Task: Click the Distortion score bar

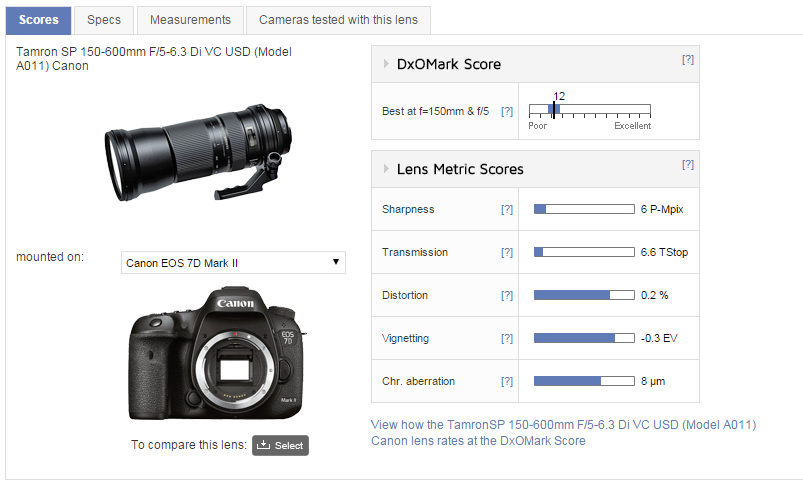Action: pos(584,295)
